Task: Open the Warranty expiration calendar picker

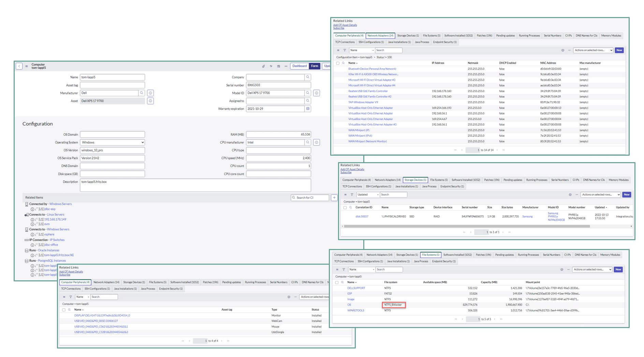Action: [x=308, y=109]
